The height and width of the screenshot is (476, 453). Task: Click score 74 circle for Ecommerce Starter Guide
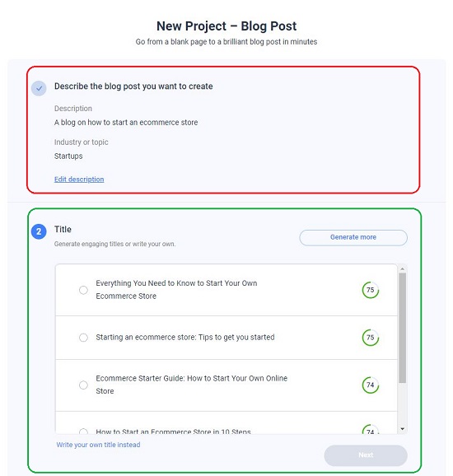coord(371,385)
